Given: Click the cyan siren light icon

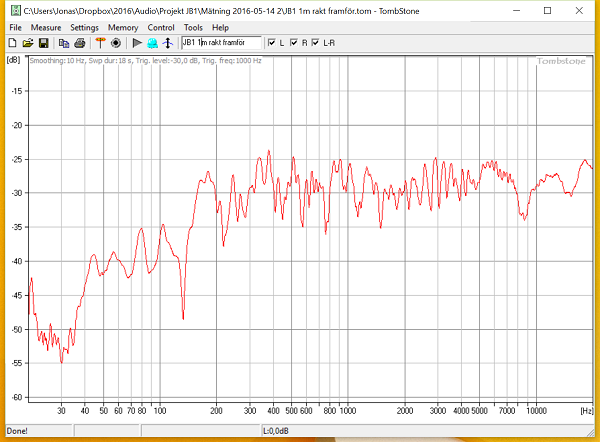Looking at the screenshot, I should [x=152, y=43].
